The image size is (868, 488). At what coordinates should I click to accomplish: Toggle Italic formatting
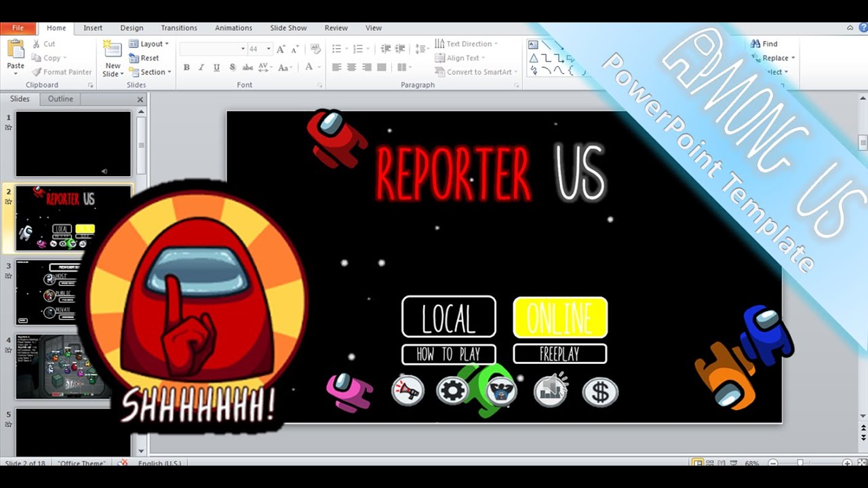coord(201,68)
